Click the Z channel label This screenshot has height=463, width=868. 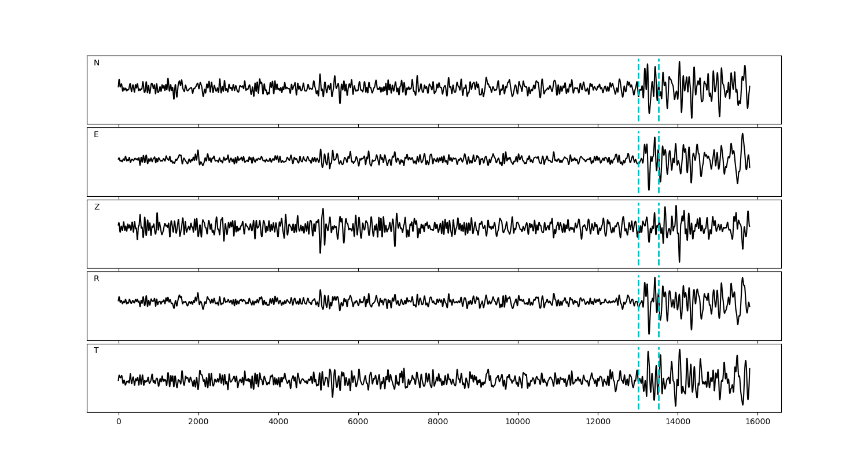coord(97,207)
